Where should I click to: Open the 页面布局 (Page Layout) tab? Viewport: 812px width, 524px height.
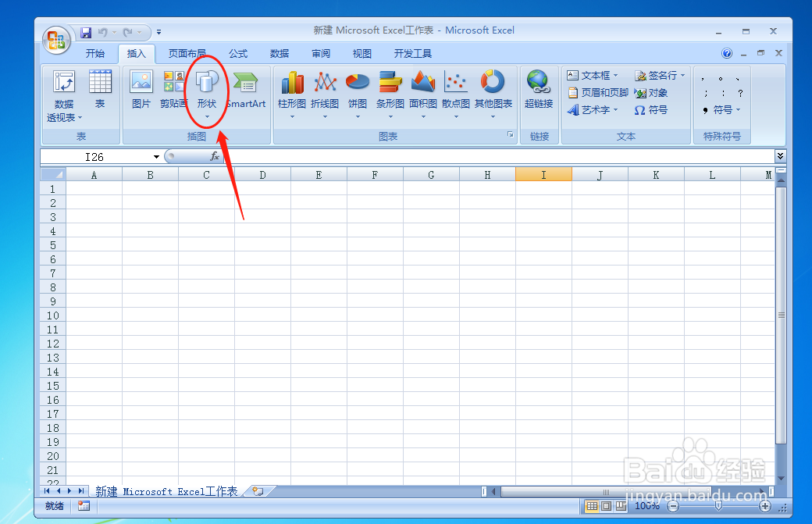point(187,53)
